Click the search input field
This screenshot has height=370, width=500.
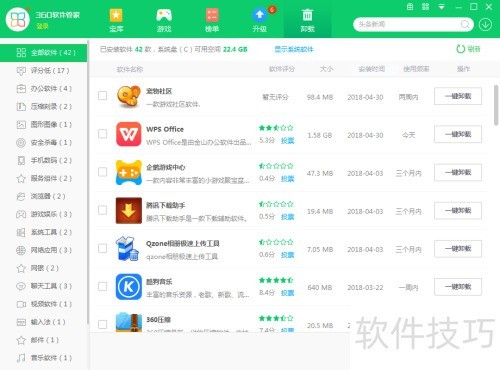[408, 24]
